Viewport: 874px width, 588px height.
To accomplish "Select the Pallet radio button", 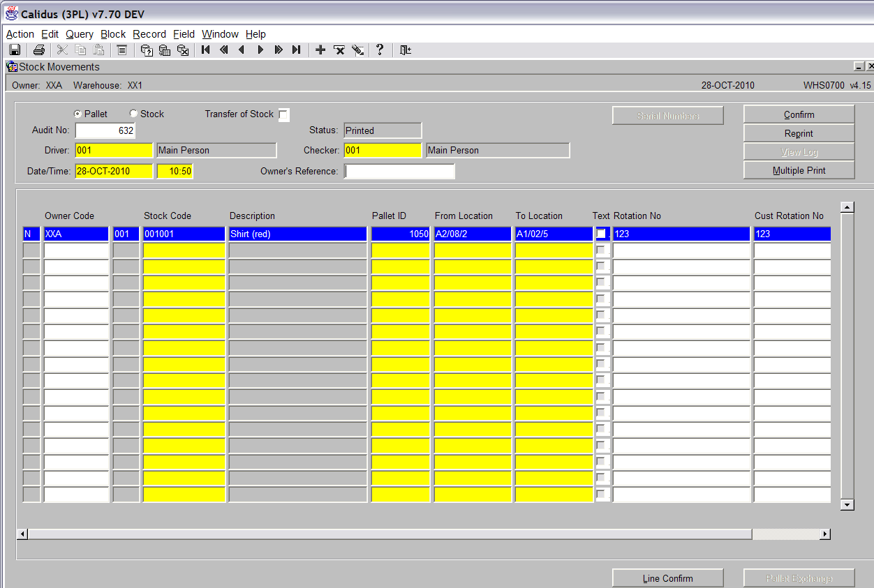I will click(77, 114).
